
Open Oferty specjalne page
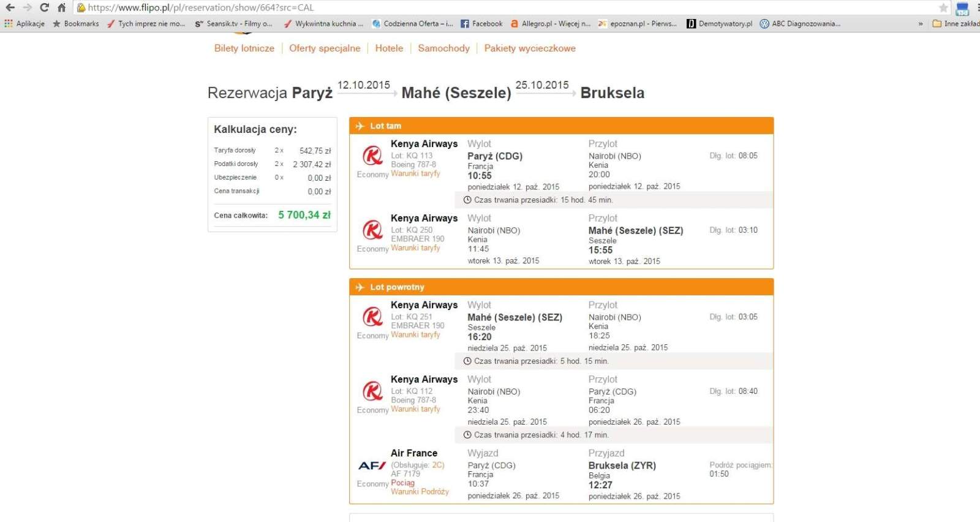click(x=325, y=48)
